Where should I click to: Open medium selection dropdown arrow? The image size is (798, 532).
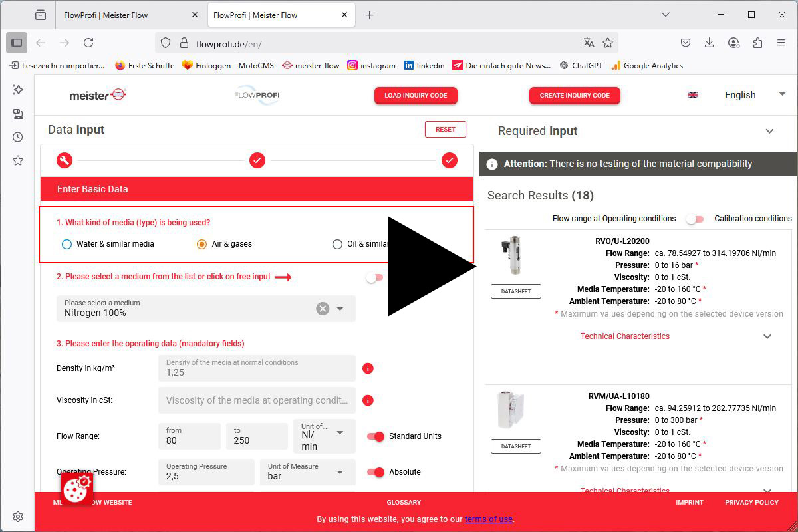[340, 309]
